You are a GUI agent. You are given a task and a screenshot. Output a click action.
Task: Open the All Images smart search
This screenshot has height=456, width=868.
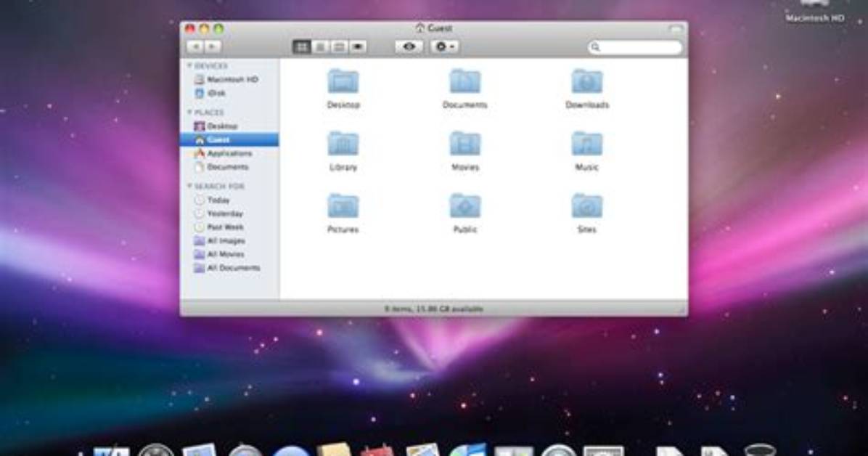pos(229,240)
